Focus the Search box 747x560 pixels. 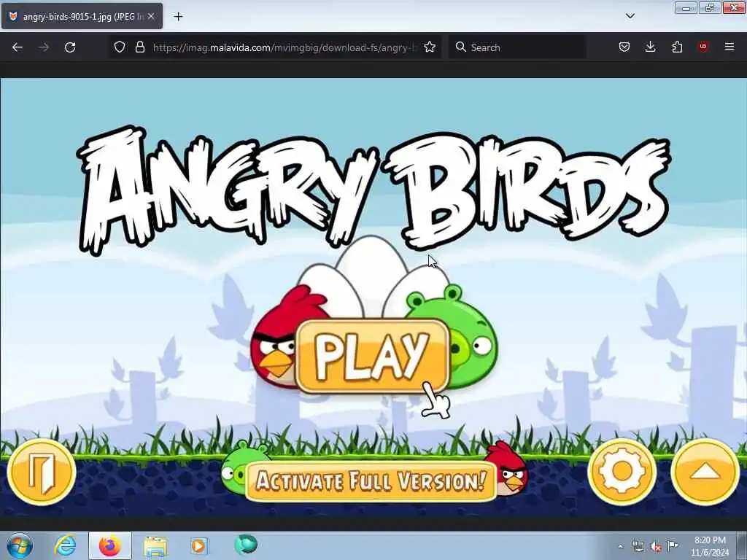(x=517, y=47)
